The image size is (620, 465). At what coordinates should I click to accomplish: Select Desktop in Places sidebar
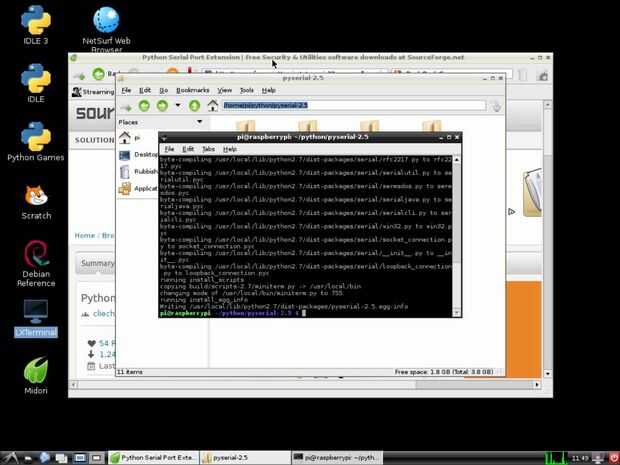(138, 155)
